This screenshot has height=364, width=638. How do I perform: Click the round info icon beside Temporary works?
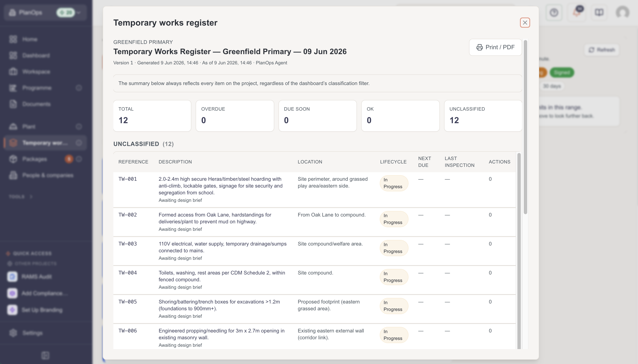[x=79, y=143]
